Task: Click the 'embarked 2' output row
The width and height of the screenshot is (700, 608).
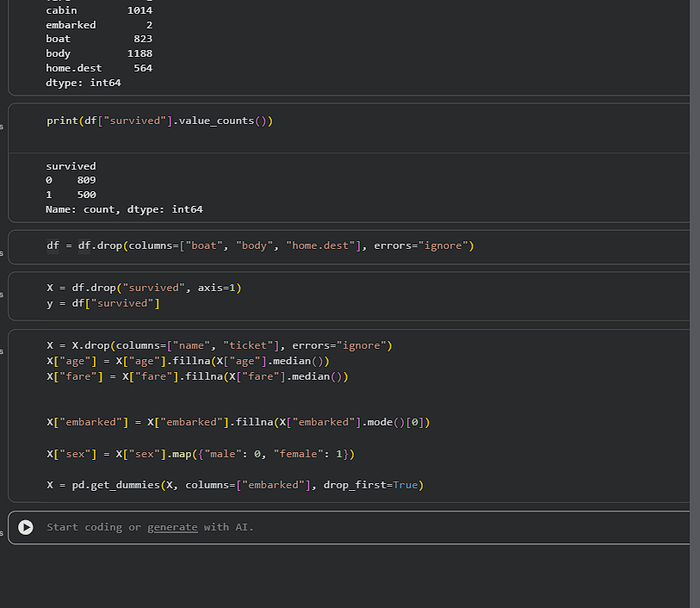Action: (x=99, y=25)
